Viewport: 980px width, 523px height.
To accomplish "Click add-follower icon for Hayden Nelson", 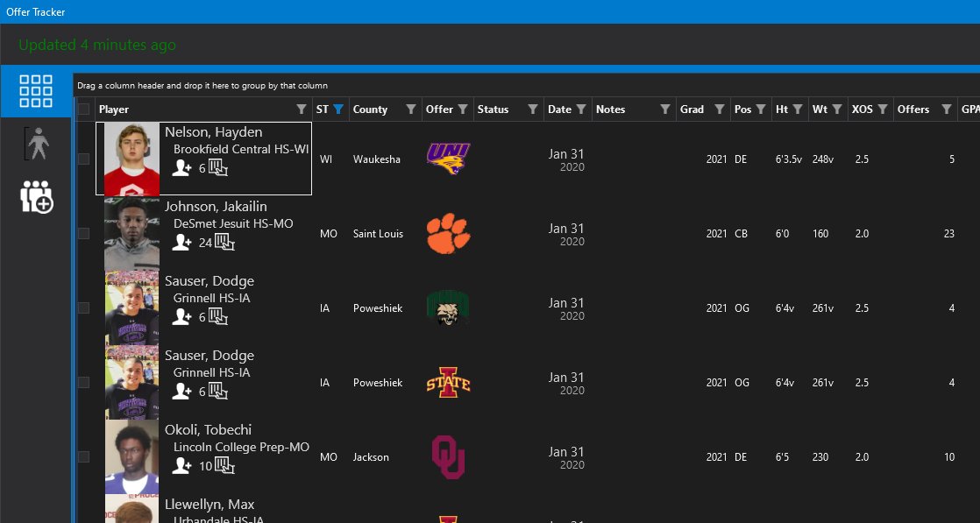I will point(181,168).
